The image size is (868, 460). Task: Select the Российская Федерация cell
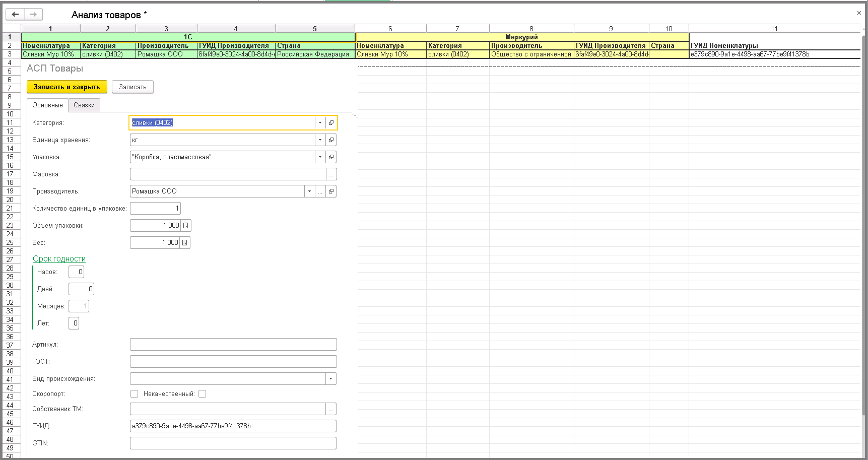[x=315, y=54]
